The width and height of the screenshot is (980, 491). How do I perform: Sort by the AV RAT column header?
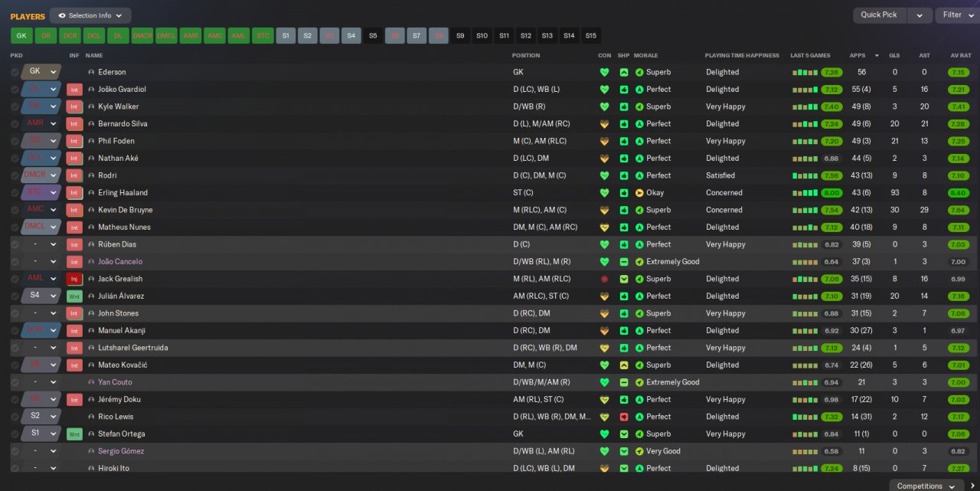point(960,56)
